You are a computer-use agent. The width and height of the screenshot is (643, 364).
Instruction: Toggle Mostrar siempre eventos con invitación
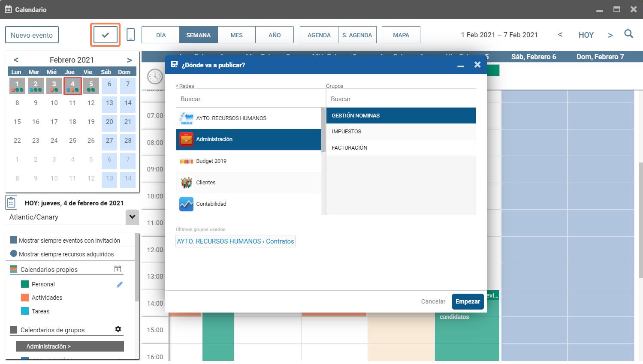(x=14, y=240)
